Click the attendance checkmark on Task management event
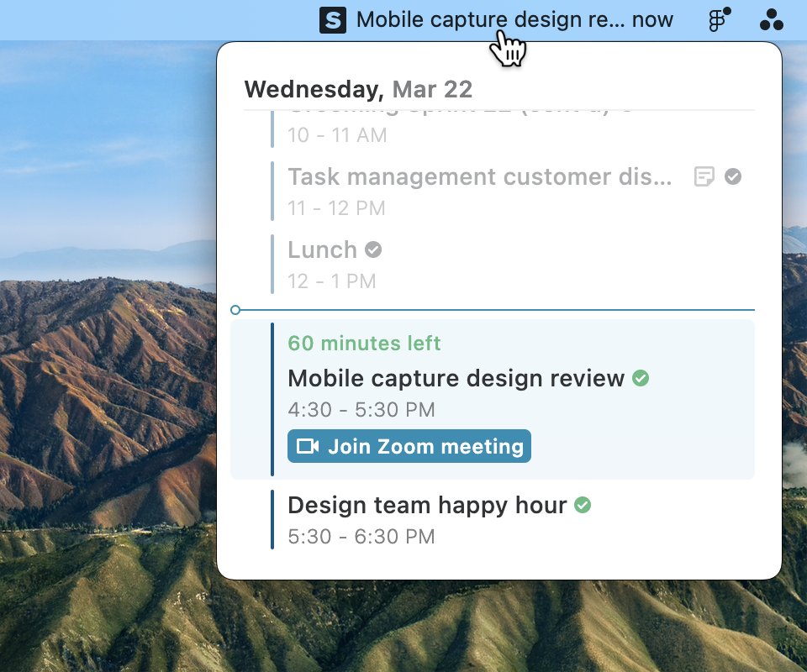The width and height of the screenshot is (807, 672). pos(733,176)
